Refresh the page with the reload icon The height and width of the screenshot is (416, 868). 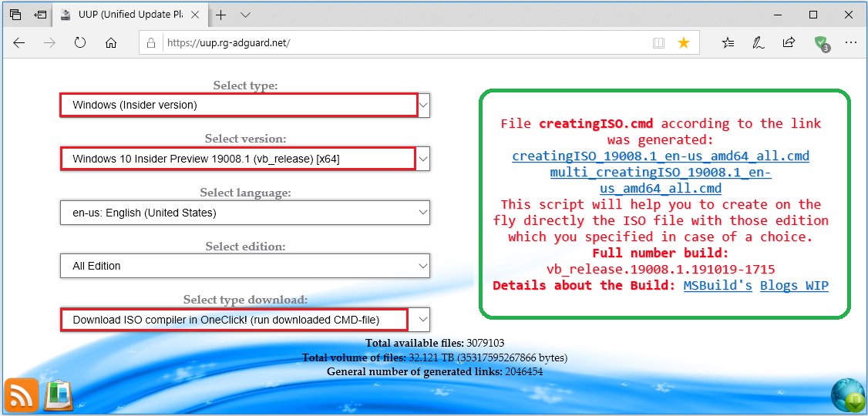[80, 42]
